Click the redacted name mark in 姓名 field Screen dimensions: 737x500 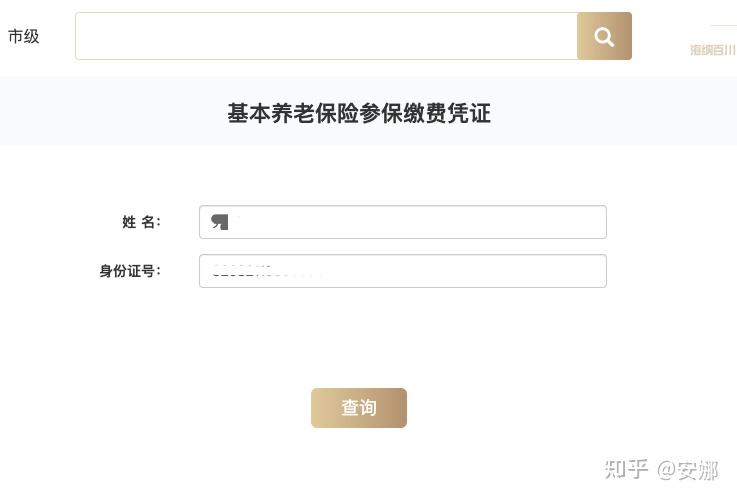point(220,222)
